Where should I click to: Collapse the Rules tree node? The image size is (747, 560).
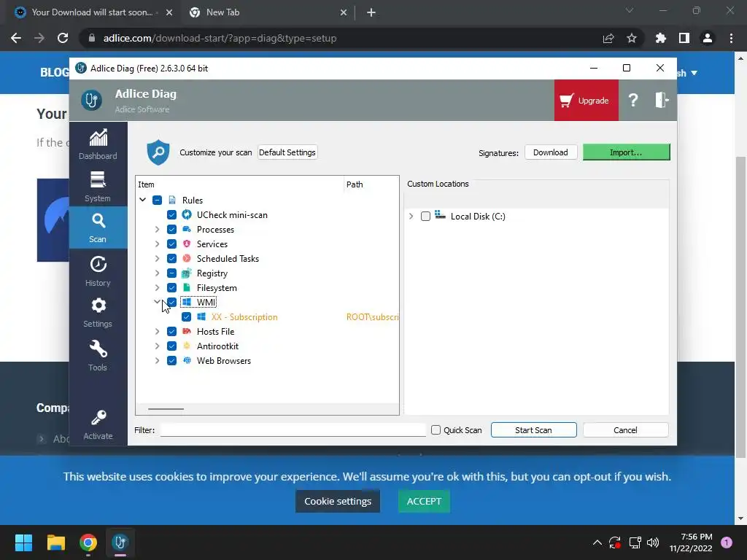coord(142,200)
